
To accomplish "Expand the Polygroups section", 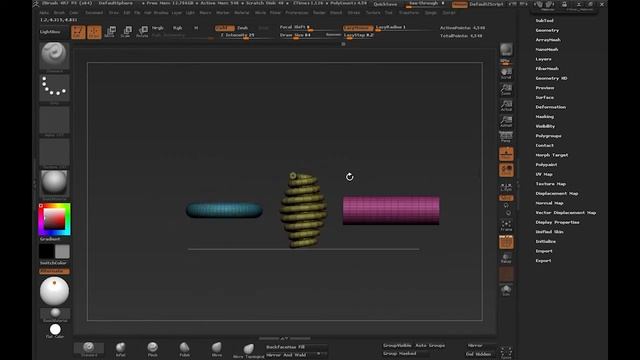I will coord(548,136).
